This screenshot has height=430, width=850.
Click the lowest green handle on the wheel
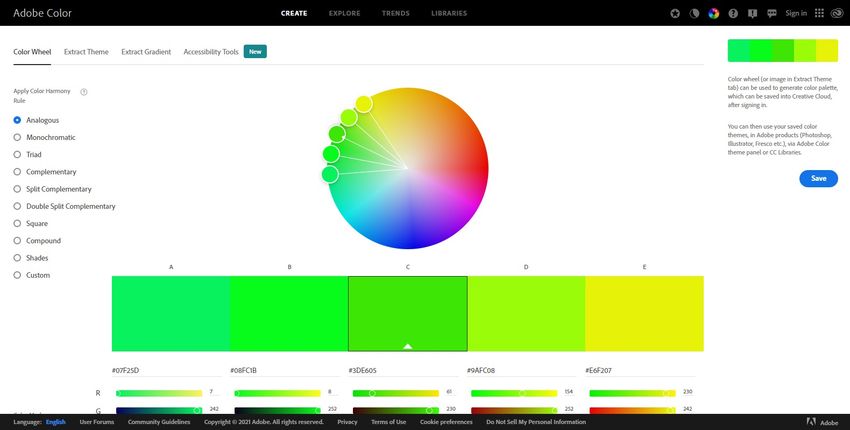coord(330,175)
